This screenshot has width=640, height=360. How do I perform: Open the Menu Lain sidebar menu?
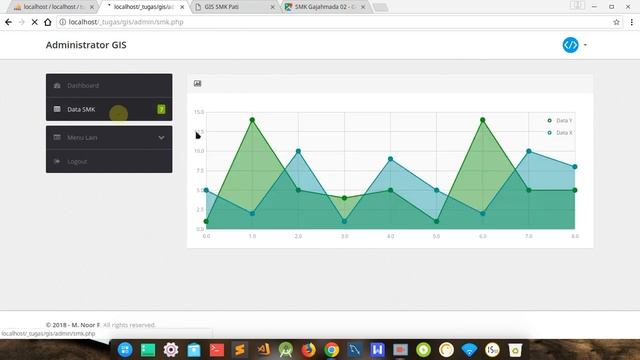coord(109,138)
